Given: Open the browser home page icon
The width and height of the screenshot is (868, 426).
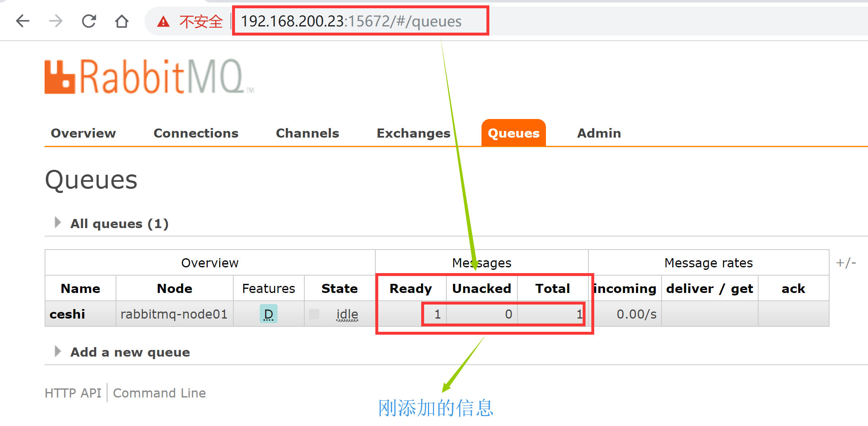Looking at the screenshot, I should click(122, 21).
